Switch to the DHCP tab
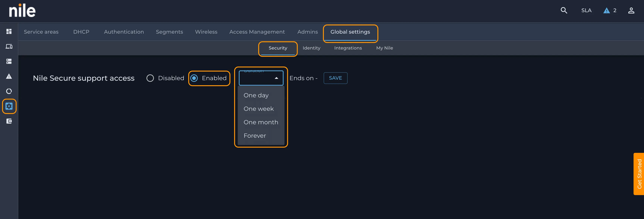Viewport: 644px width, 219px height. 81,32
